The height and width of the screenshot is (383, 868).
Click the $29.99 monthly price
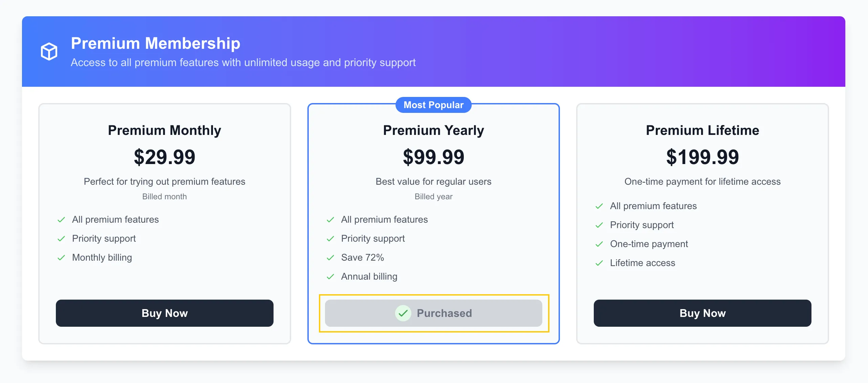(165, 157)
